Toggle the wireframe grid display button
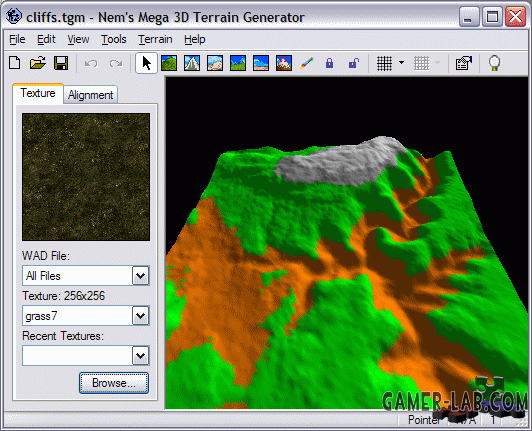 pyautogui.click(x=384, y=63)
